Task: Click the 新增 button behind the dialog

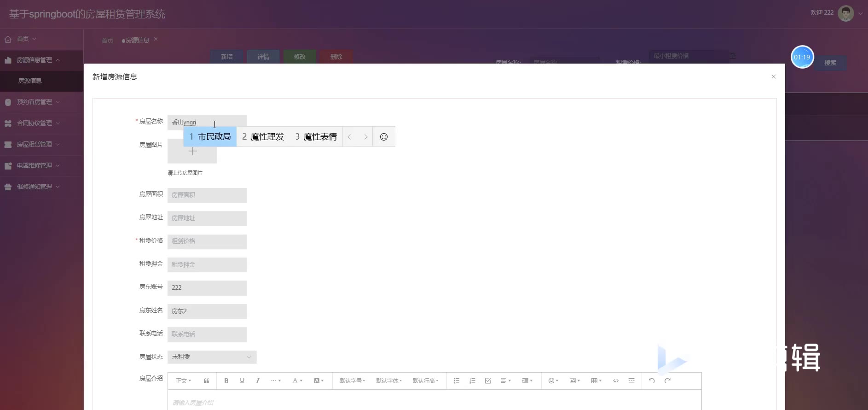Action: tap(226, 57)
